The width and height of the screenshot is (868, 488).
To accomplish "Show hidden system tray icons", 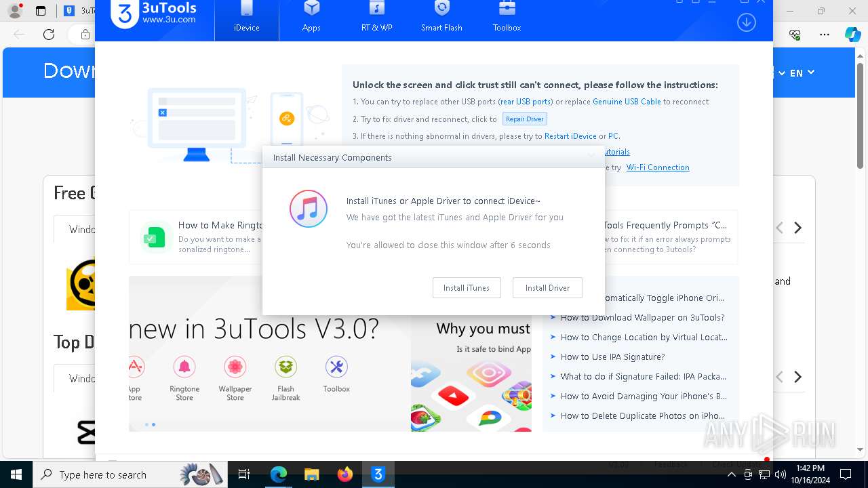I will [731, 474].
